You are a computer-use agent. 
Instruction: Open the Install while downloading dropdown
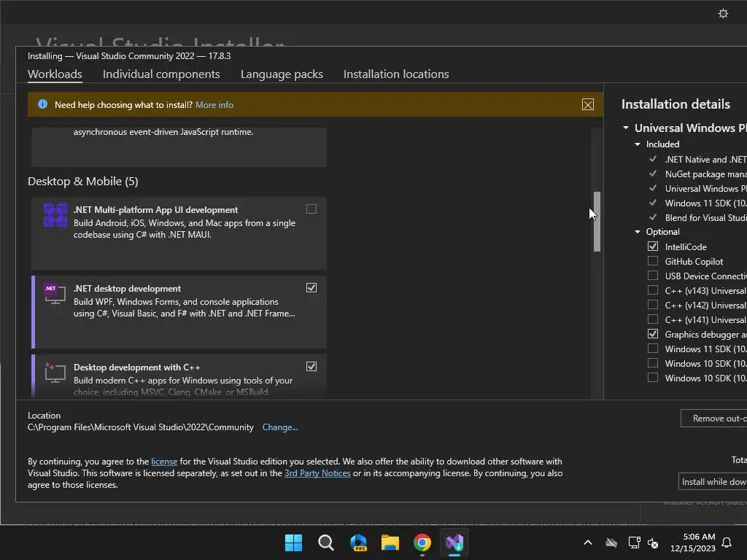[713, 481]
